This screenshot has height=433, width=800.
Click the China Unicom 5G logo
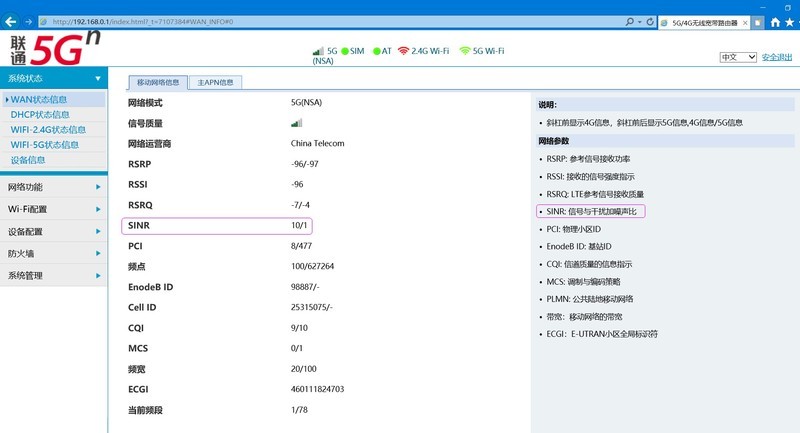point(54,48)
